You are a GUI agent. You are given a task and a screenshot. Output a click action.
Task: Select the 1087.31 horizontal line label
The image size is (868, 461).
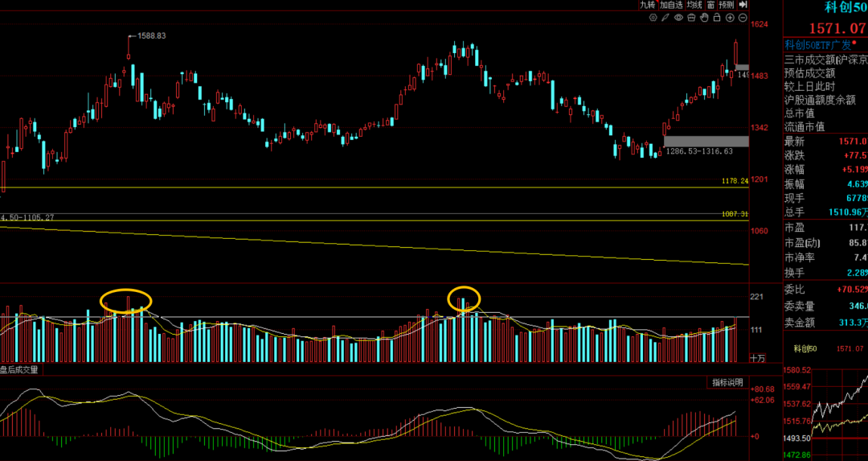pos(735,214)
